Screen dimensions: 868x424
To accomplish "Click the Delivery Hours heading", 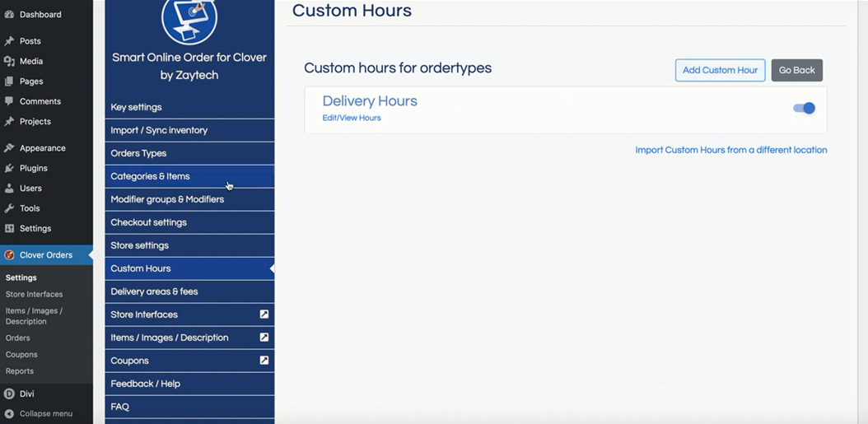I will (x=370, y=100).
